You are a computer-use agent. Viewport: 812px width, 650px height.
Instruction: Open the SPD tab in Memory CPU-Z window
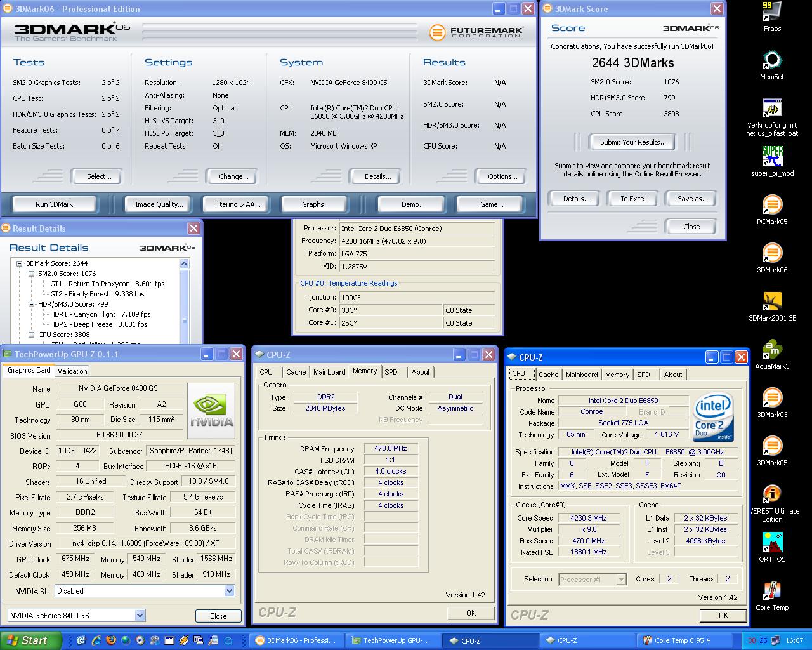(391, 372)
